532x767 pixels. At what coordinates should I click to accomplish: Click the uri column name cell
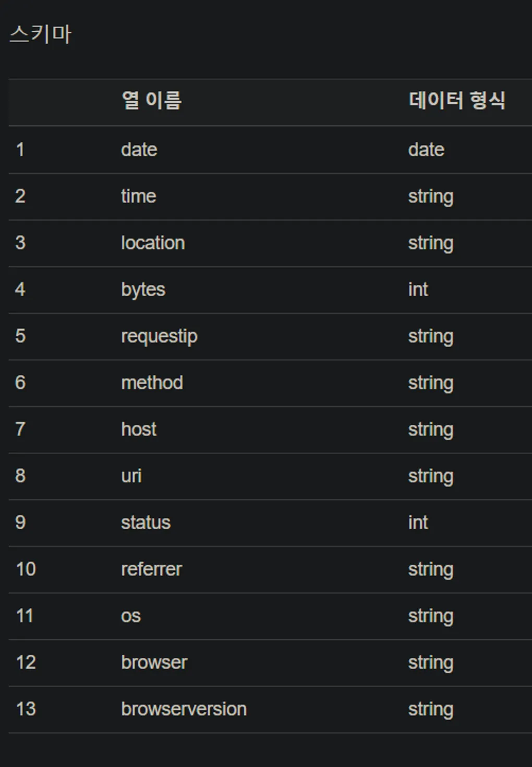coord(131,476)
